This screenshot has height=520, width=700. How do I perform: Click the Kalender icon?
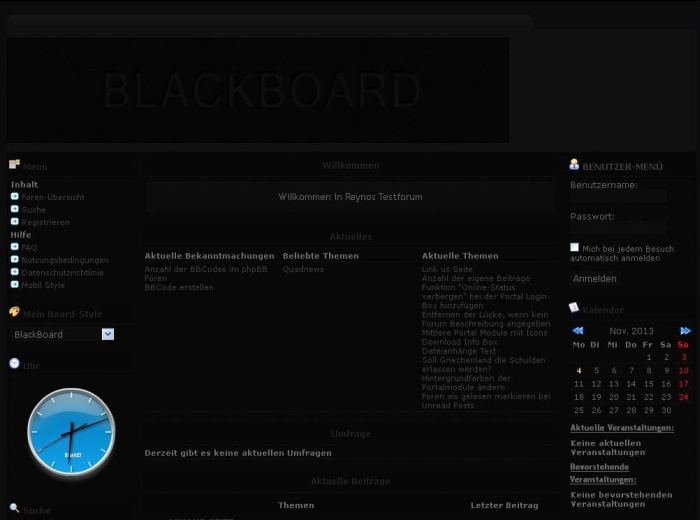pos(574,308)
